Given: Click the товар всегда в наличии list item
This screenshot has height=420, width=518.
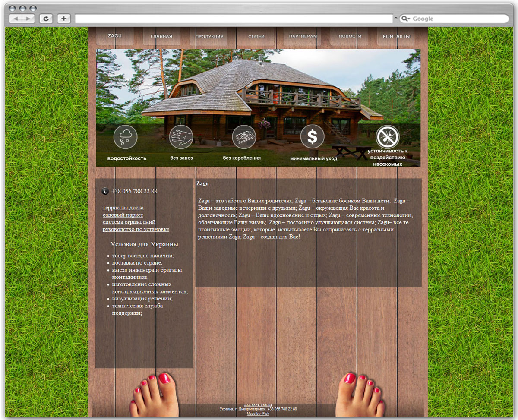Looking at the screenshot, I should (x=143, y=256).
